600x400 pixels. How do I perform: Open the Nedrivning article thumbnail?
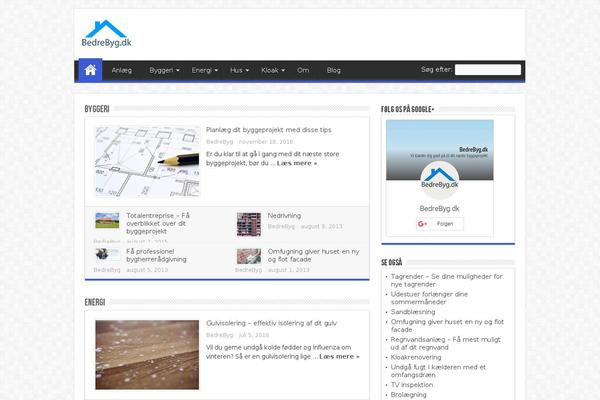pos(249,224)
